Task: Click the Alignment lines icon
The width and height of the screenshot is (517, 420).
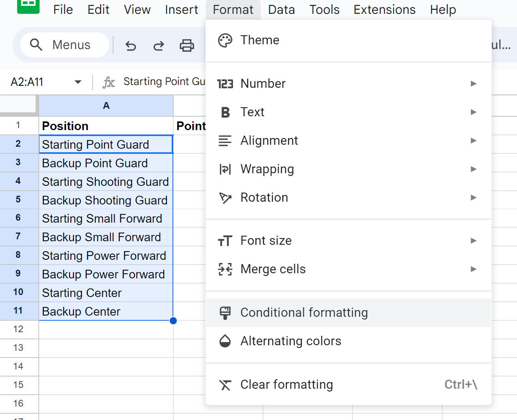Action: pyautogui.click(x=225, y=141)
